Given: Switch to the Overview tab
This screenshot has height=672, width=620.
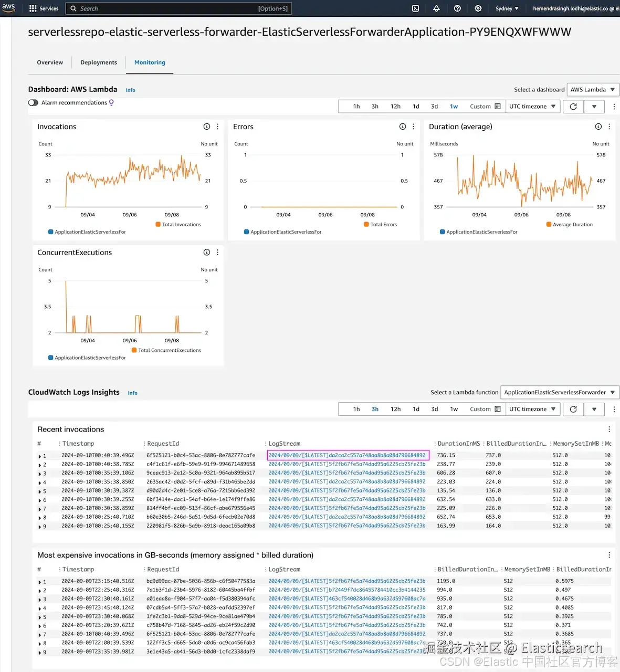Looking at the screenshot, I should 50,62.
